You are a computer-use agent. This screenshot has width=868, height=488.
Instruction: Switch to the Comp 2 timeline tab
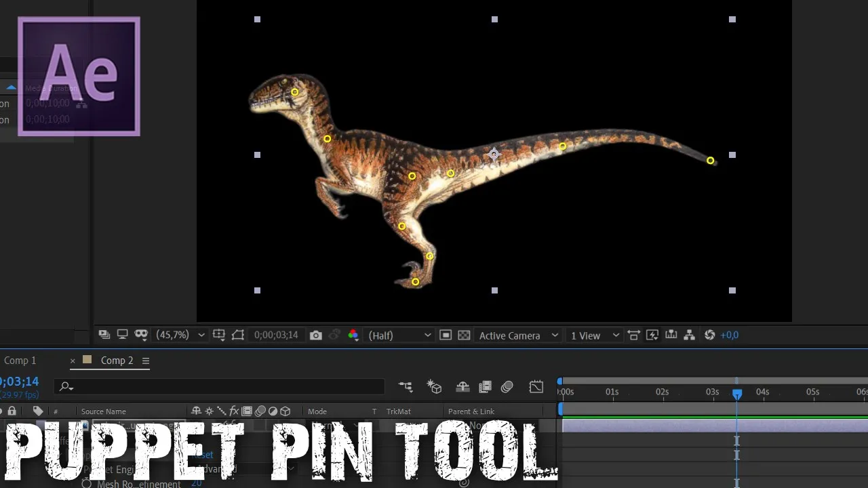(117, 361)
